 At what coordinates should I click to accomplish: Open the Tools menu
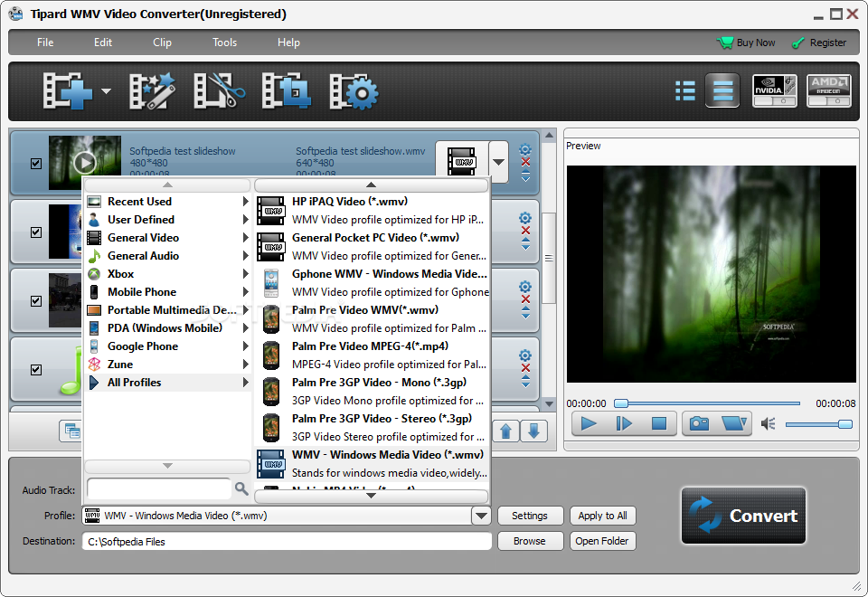[x=225, y=43]
